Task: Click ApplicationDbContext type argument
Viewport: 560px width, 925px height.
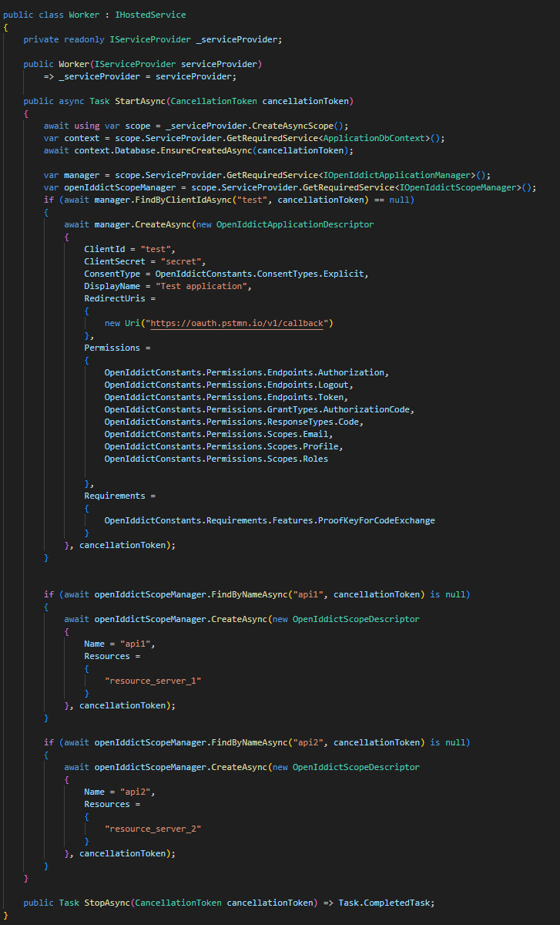Action: pos(375,138)
